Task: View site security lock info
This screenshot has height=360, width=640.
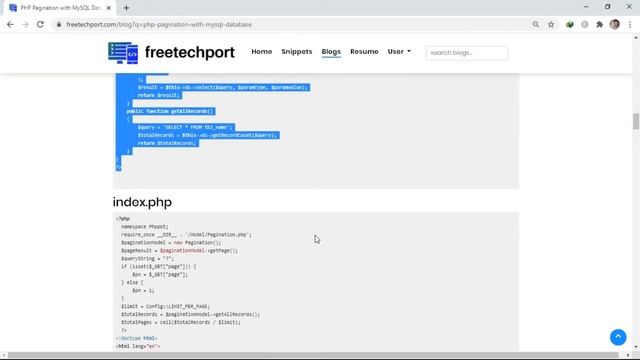Action: tap(59, 24)
